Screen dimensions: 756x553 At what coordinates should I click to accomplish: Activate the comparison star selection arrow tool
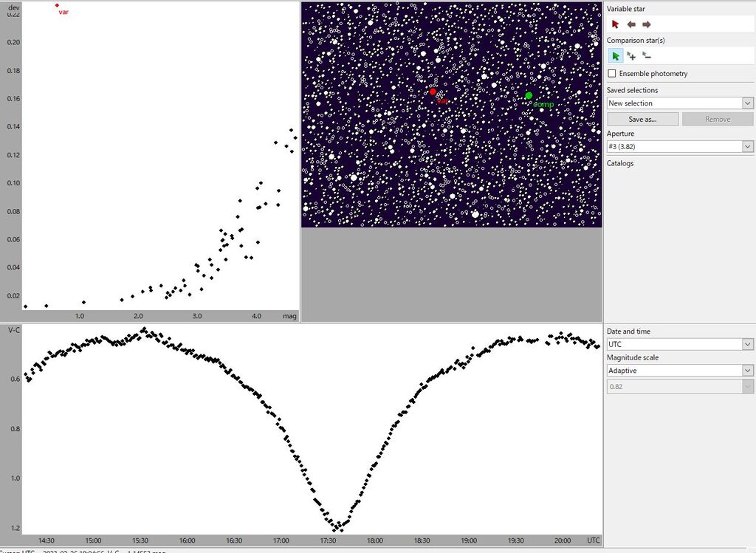coord(615,56)
